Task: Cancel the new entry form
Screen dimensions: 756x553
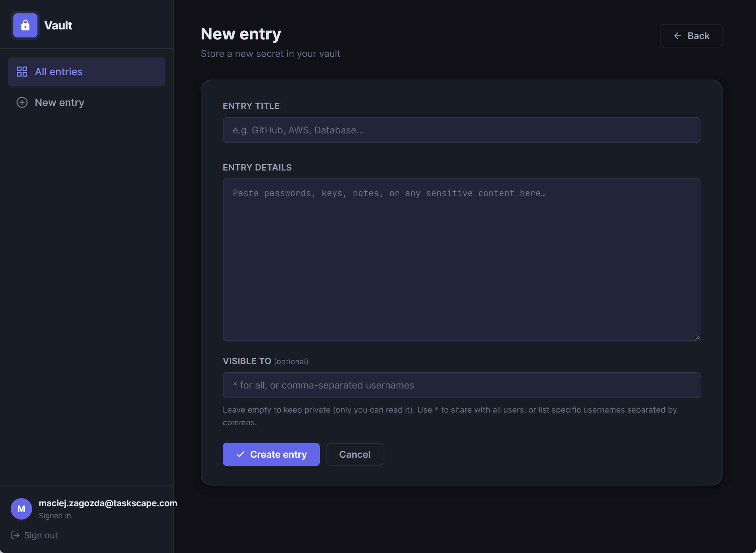Action: 355,454
